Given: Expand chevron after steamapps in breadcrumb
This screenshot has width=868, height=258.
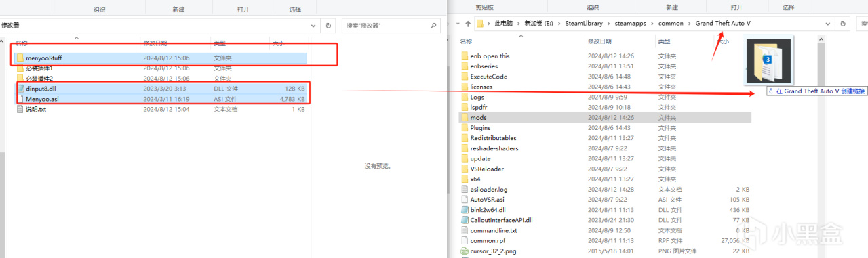Looking at the screenshot, I should click(653, 23).
